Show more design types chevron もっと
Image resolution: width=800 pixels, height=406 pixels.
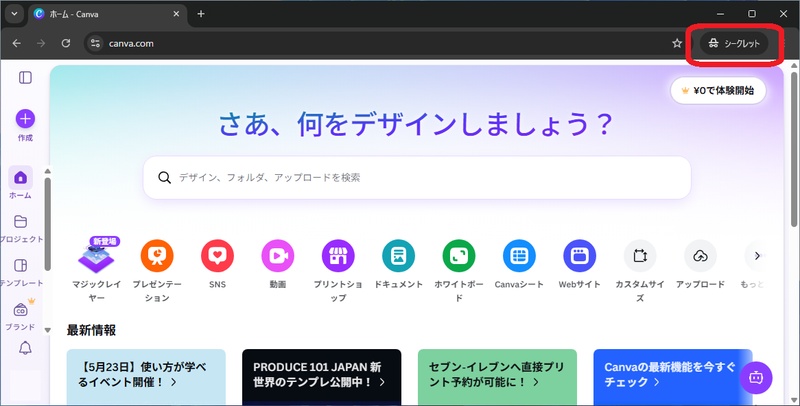point(757,256)
